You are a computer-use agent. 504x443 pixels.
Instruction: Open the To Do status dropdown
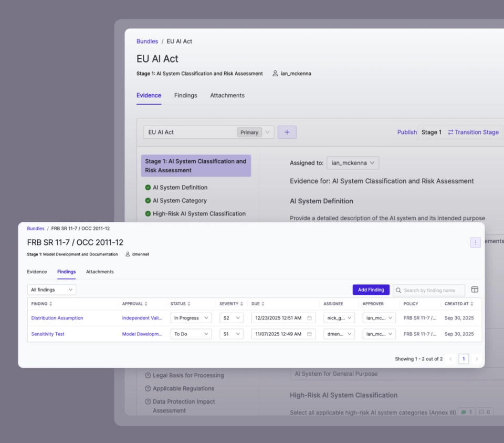[x=191, y=334]
